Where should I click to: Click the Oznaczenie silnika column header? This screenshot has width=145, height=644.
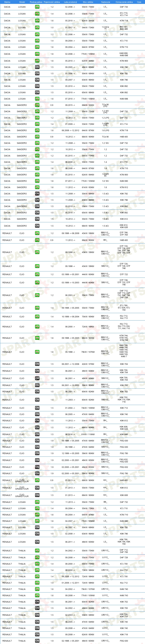(124, 2)
